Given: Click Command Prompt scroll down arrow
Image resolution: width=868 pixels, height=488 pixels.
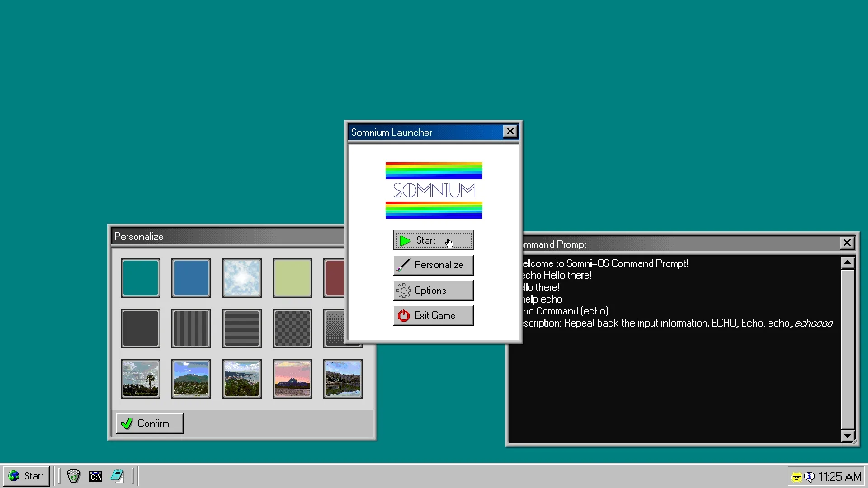Looking at the screenshot, I should (847, 436).
